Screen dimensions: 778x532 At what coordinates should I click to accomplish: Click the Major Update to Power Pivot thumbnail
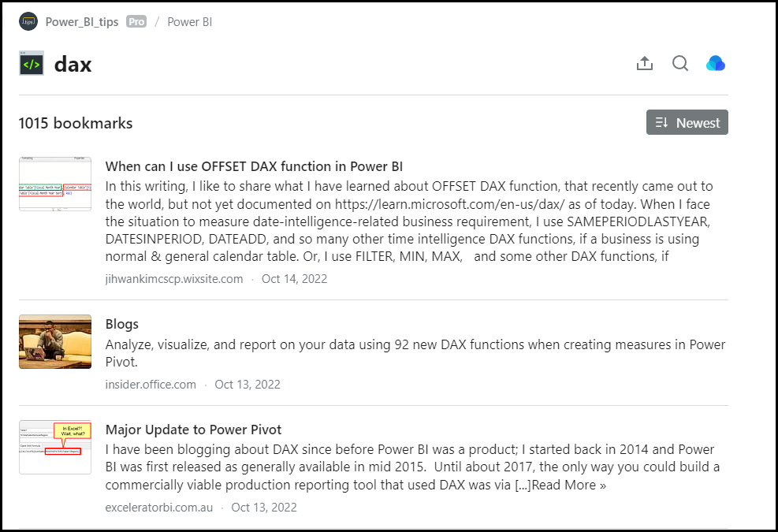55,447
